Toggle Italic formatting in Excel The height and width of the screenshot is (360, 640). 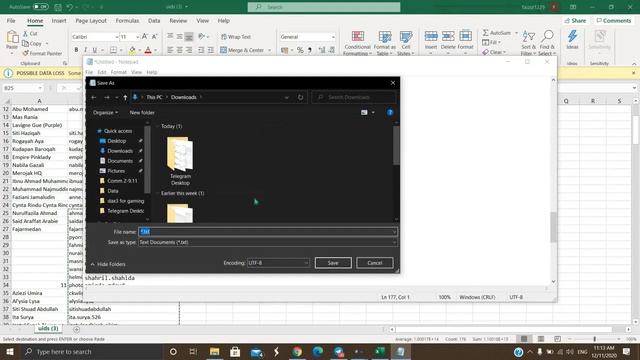(85, 50)
